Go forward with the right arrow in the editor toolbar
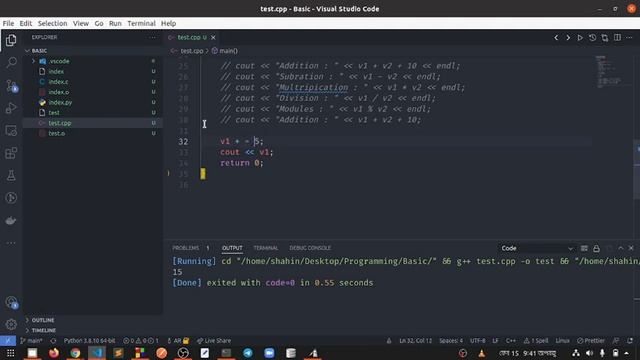640x360 pixels. [568, 38]
